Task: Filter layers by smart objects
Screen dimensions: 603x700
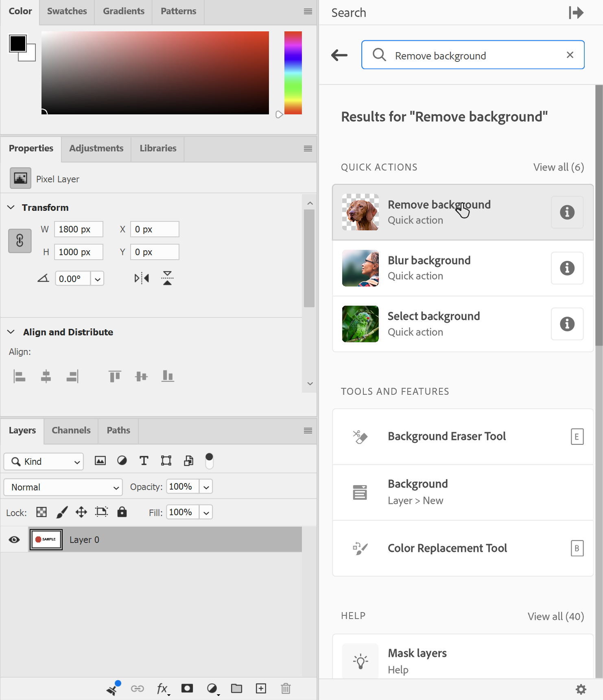Action: [x=188, y=461]
